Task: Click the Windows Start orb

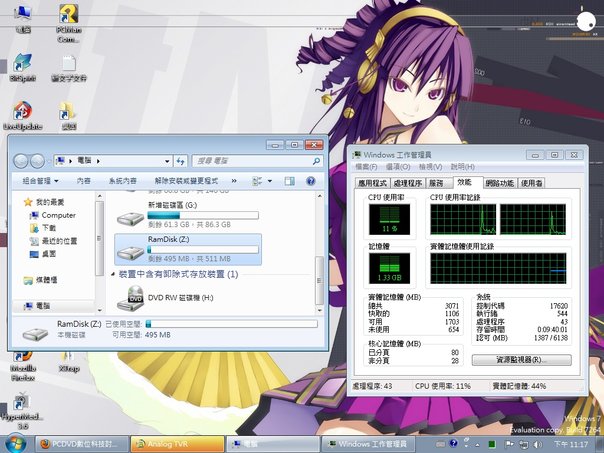Action: 16,443
